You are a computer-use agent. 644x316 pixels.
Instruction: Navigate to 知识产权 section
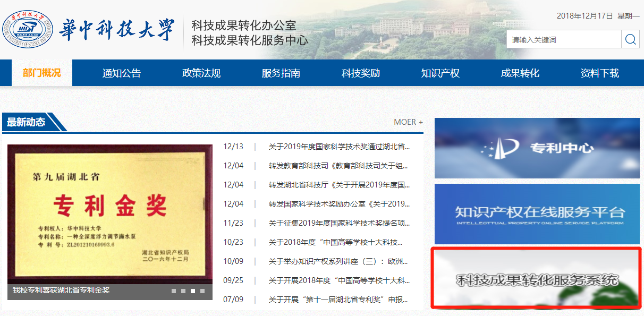coord(440,73)
